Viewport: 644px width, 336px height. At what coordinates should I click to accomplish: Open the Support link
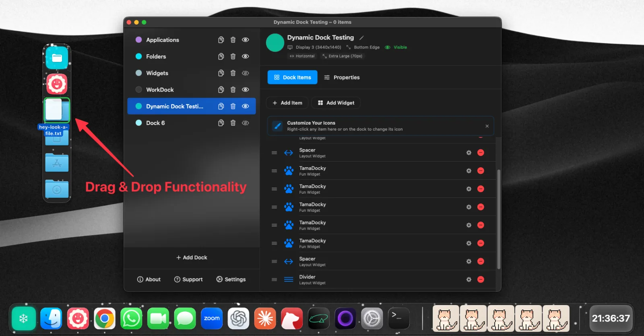point(188,279)
